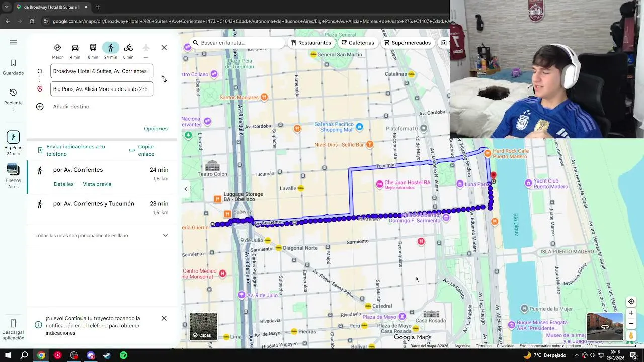Image resolution: width=644 pixels, height=362 pixels.
Task: Open the 7°C Despejado weather widget
Action: click(545, 355)
